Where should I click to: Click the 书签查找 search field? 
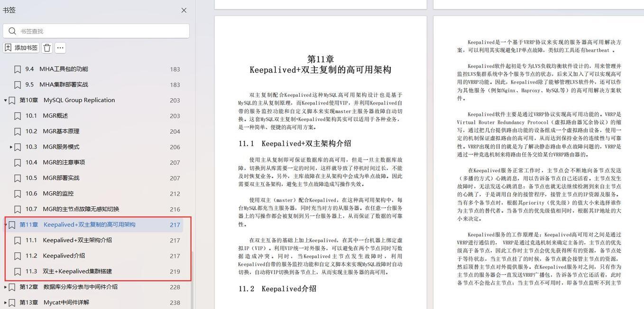pyautogui.click(x=96, y=31)
